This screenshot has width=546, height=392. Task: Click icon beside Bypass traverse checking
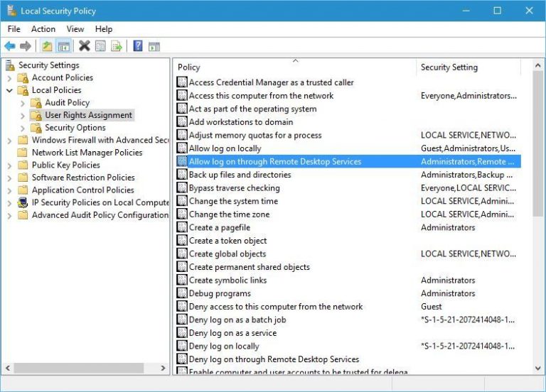click(182, 187)
